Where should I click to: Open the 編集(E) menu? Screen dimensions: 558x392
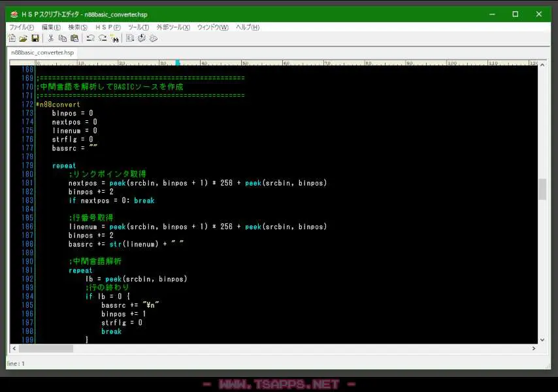51,27
